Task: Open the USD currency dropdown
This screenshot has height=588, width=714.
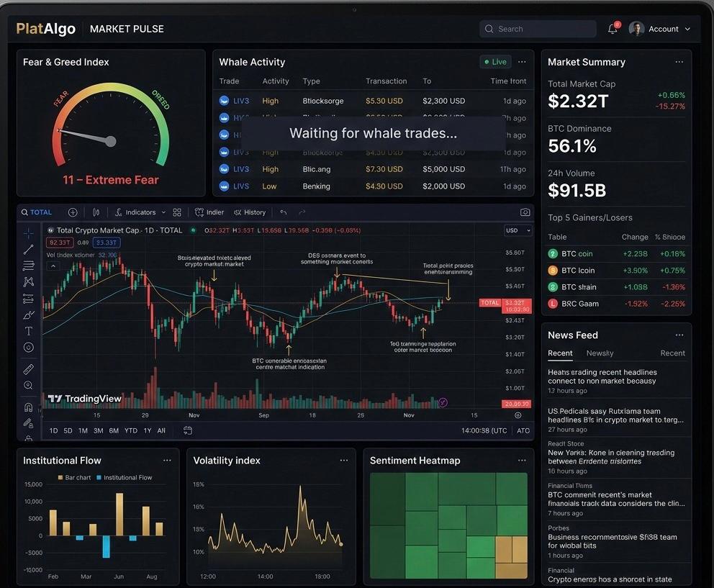Action: point(518,230)
